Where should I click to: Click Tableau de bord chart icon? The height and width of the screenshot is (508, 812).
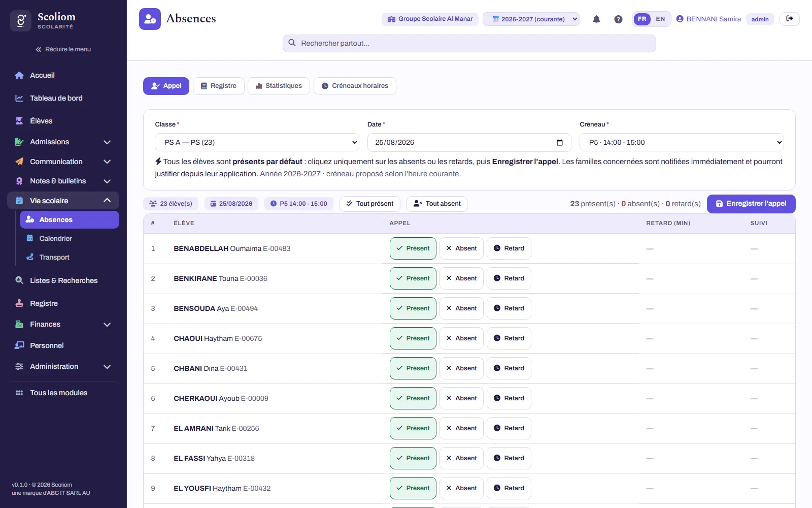(19, 98)
